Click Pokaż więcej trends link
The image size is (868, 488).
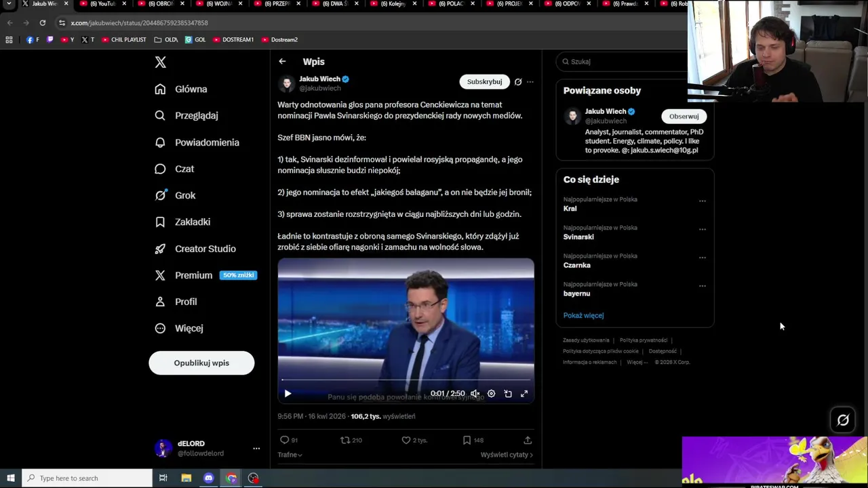coord(583,315)
